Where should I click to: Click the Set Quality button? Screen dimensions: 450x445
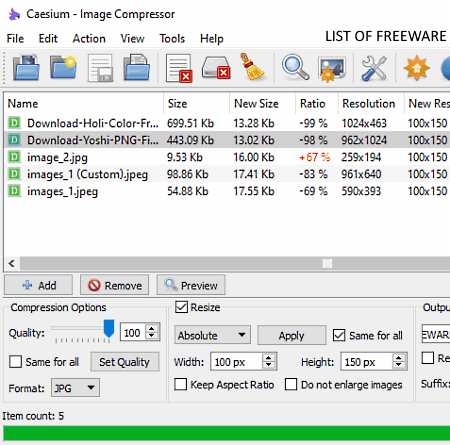click(x=124, y=362)
